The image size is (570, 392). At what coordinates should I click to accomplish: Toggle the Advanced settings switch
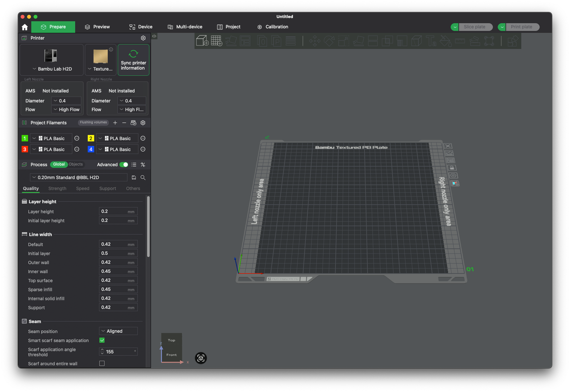(x=124, y=165)
